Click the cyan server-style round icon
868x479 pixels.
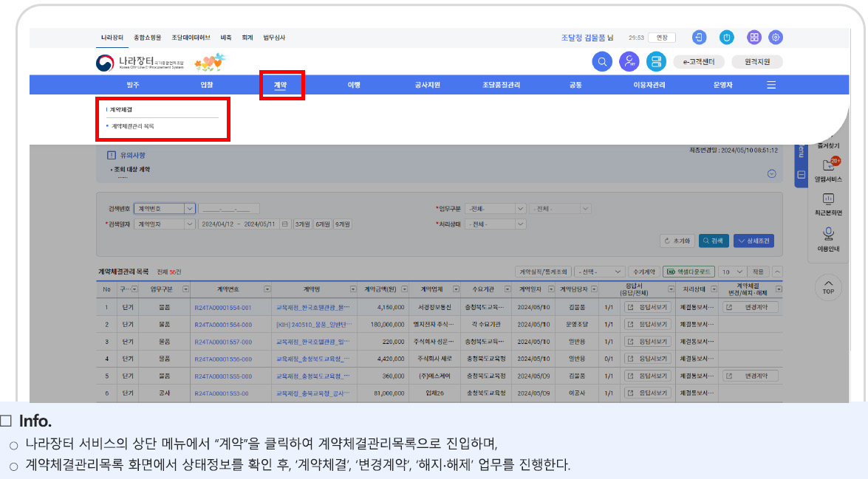(656, 61)
